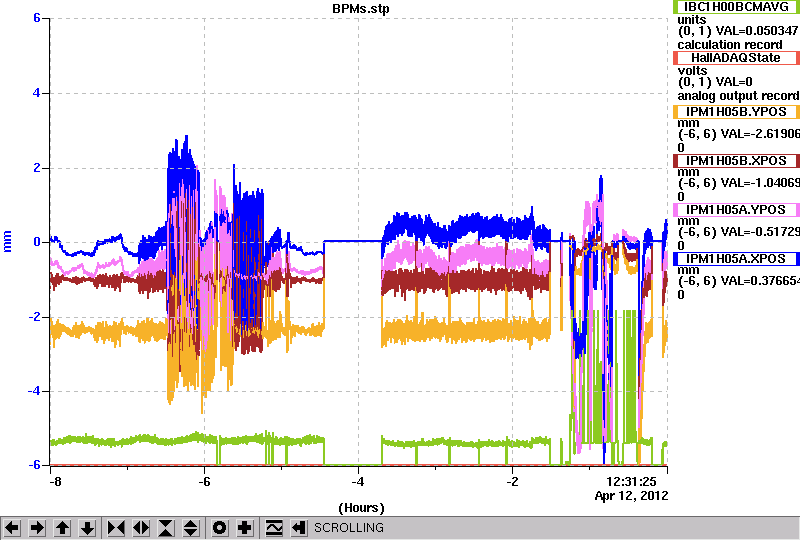Select the IPM1H05B.XPOS dark red legend entry
This screenshot has width=800, height=540.
tap(736, 161)
